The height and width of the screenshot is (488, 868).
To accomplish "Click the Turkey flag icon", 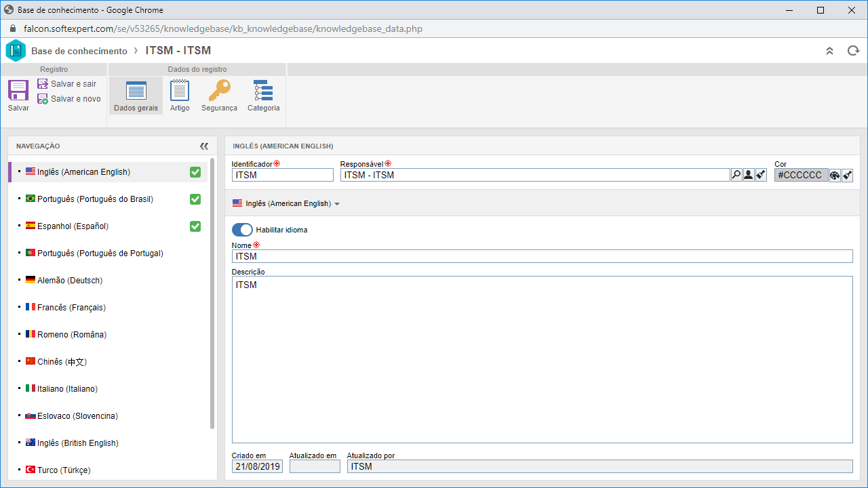I will point(31,470).
